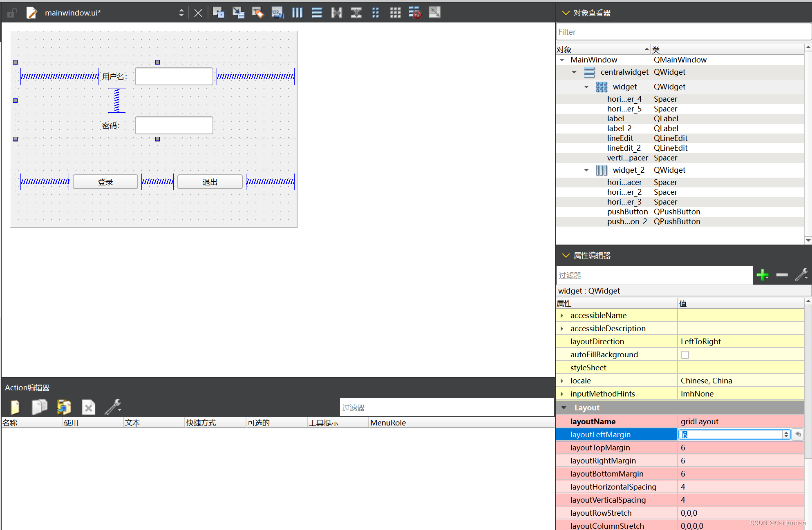
Task: Sort the tree by the 对象 column header
Action: tap(603, 49)
